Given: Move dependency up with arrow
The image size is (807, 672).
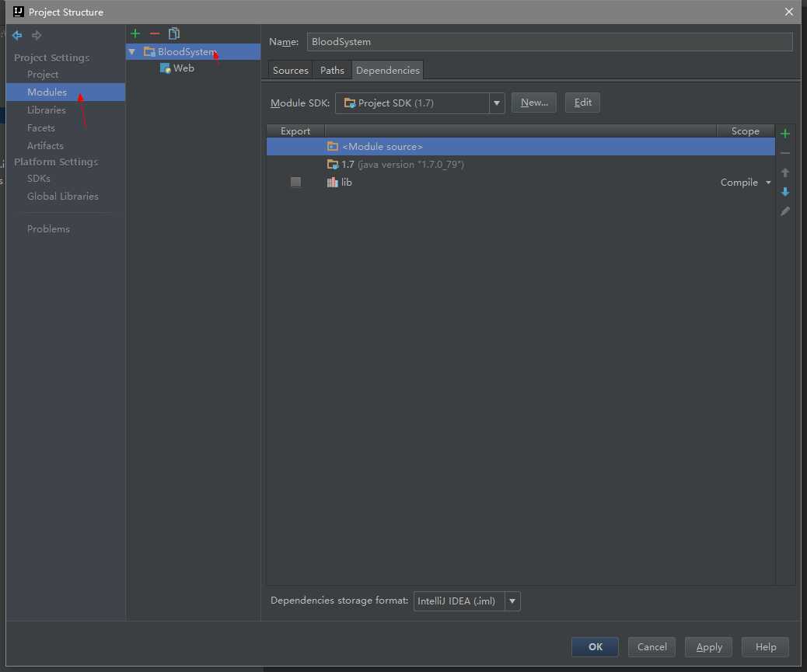Looking at the screenshot, I should coord(785,172).
